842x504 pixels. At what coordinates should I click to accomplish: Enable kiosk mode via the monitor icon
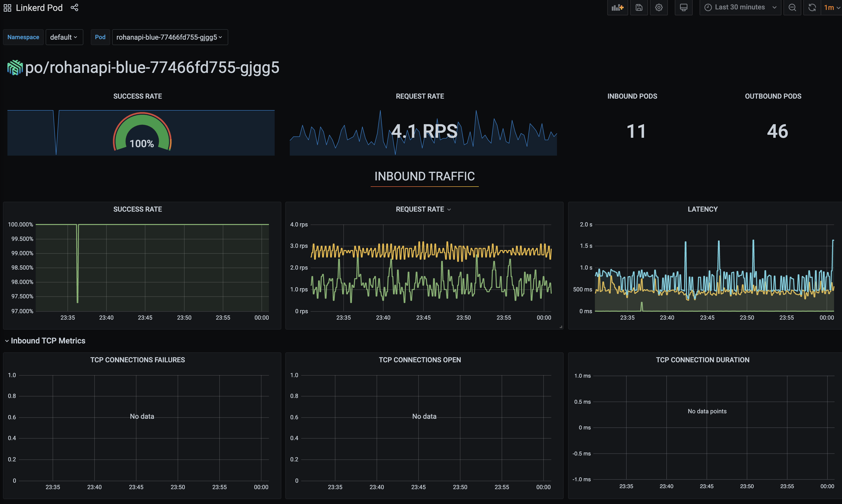(x=683, y=7)
